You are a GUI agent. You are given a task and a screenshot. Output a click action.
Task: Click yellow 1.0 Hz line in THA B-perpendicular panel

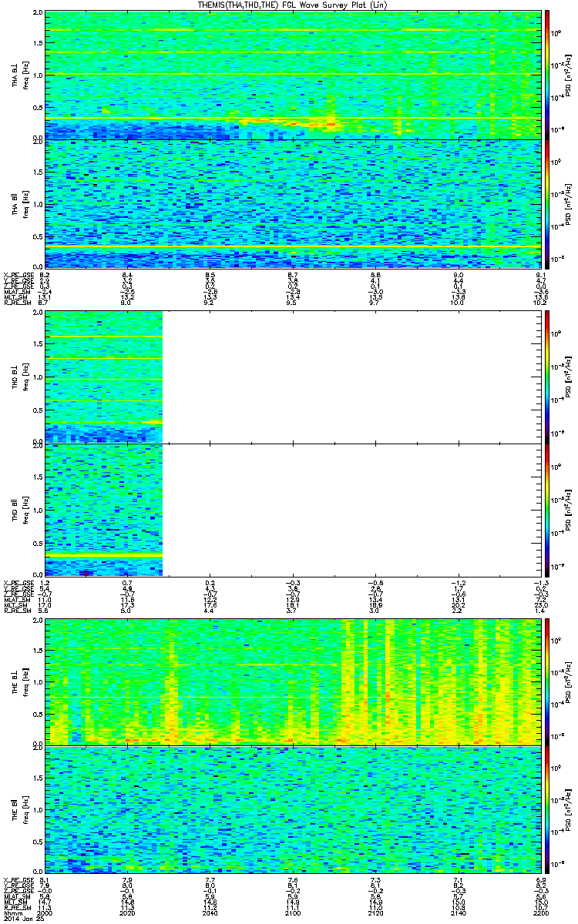point(293,75)
